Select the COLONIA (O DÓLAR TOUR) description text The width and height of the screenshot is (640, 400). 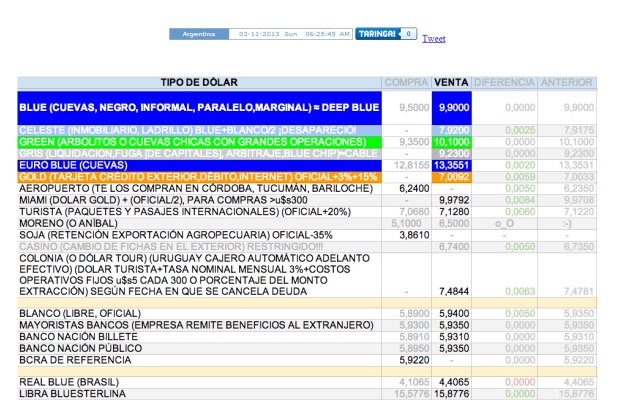(194, 275)
